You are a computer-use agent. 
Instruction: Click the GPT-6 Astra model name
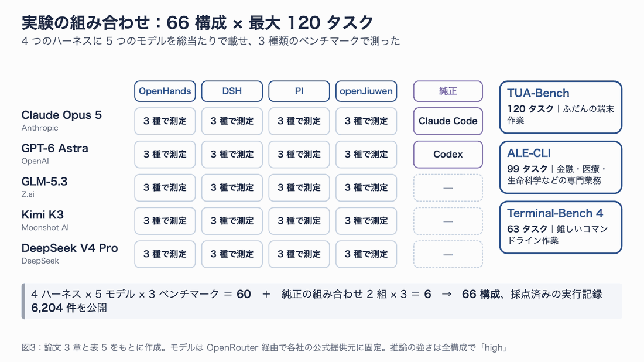coord(54,148)
